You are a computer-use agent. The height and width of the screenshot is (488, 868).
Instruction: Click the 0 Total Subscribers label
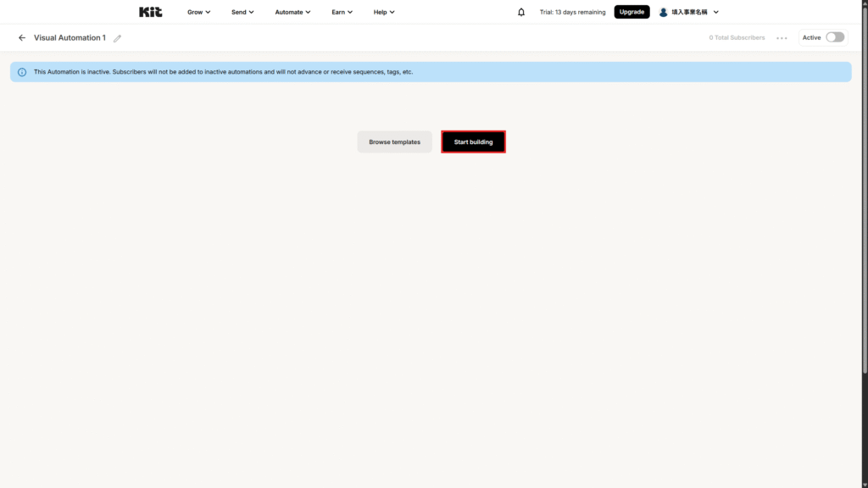pyautogui.click(x=737, y=38)
